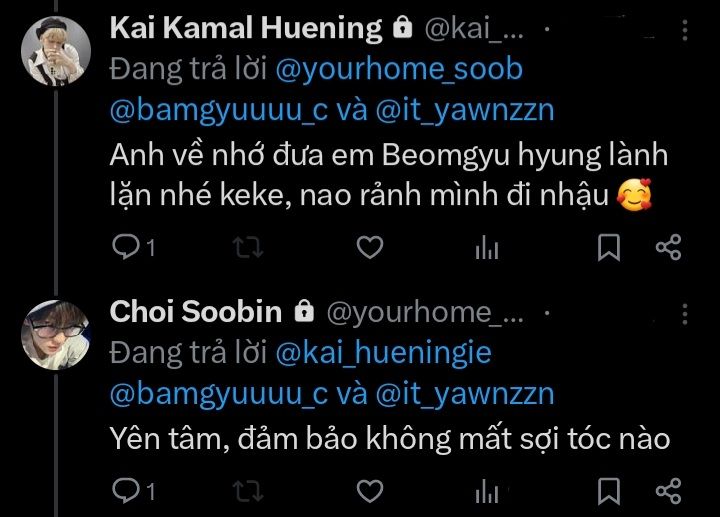Open the @yourhome_soob mention link
Image resolution: width=720 pixels, height=517 pixels.
click(399, 69)
